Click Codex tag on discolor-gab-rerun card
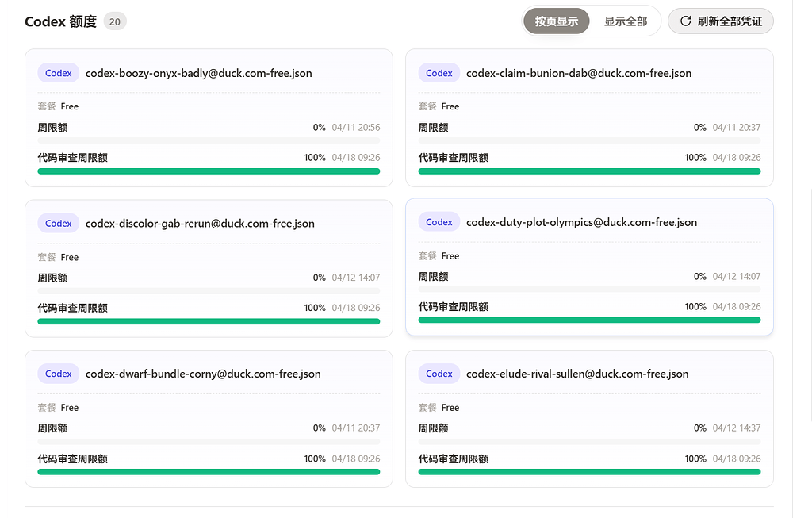 pyautogui.click(x=58, y=223)
